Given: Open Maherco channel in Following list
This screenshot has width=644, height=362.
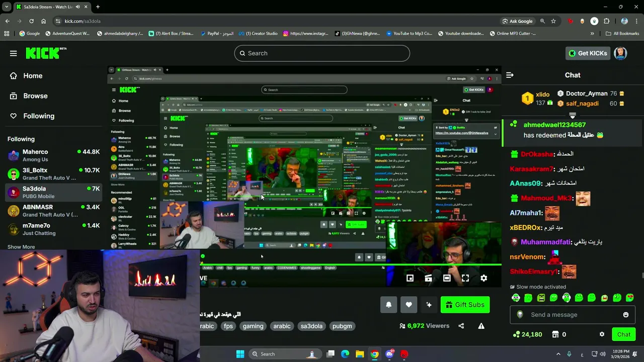Looking at the screenshot, I should 53,155.
